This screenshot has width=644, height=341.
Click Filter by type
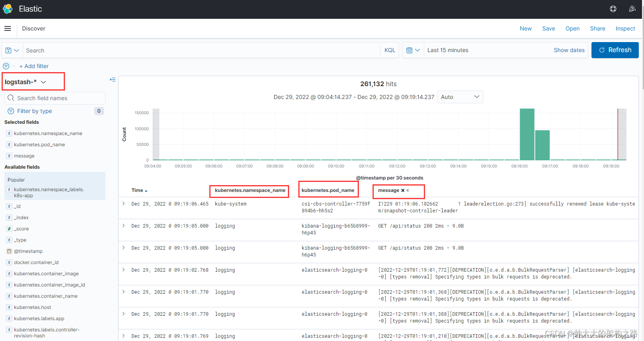pyautogui.click(x=34, y=111)
